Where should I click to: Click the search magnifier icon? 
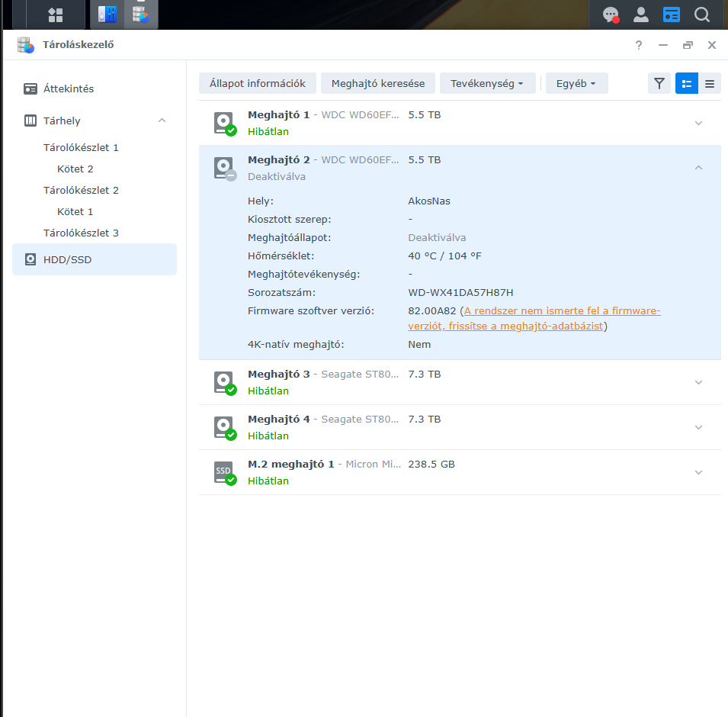click(x=701, y=14)
